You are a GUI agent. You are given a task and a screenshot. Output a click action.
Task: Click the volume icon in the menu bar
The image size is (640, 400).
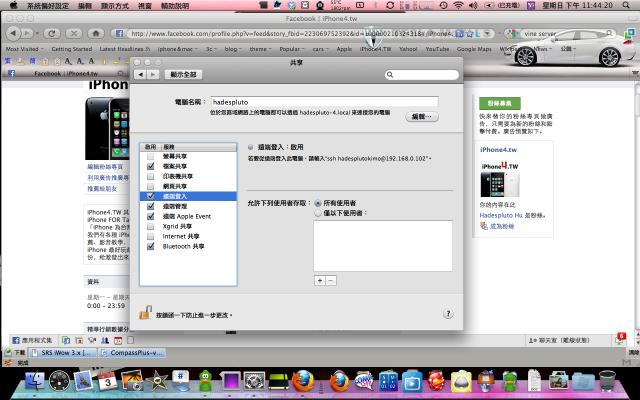[473, 5]
